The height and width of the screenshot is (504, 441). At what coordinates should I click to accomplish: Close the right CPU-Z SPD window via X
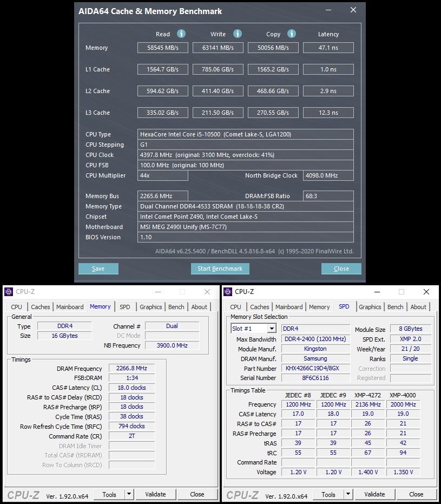click(426, 292)
